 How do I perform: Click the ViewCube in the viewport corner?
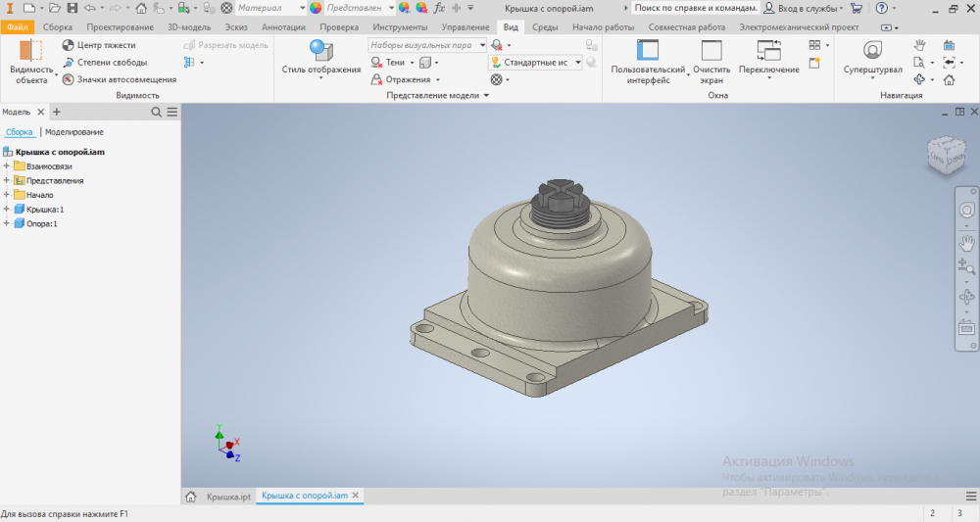pyautogui.click(x=947, y=153)
